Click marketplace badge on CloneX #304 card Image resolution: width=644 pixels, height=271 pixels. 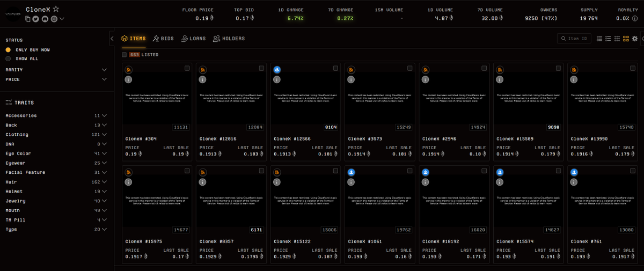pyautogui.click(x=129, y=70)
